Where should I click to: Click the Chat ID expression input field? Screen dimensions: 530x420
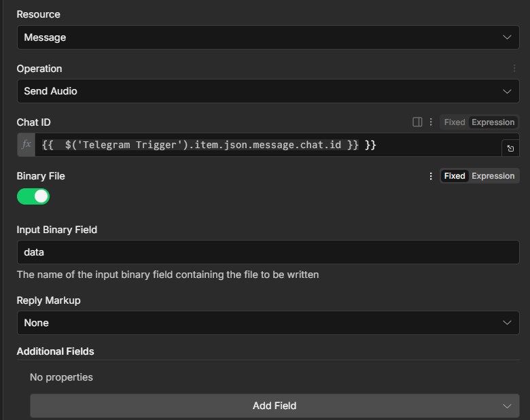[265, 145]
